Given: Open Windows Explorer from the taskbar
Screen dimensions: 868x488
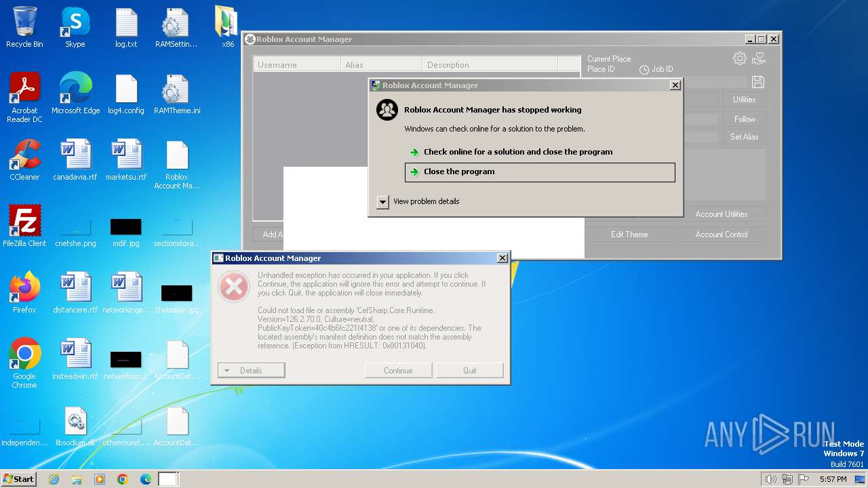Looking at the screenshot, I should click(x=77, y=479).
